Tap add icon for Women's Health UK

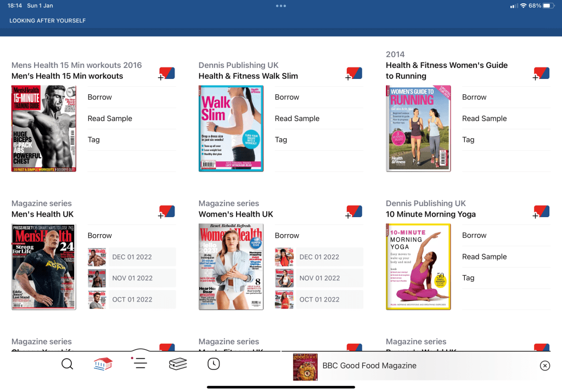[354, 212]
